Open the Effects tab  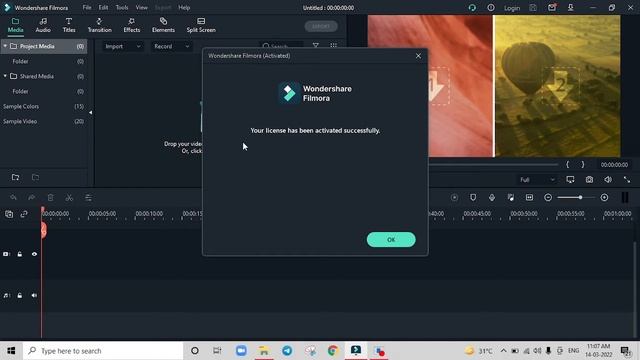click(131, 25)
